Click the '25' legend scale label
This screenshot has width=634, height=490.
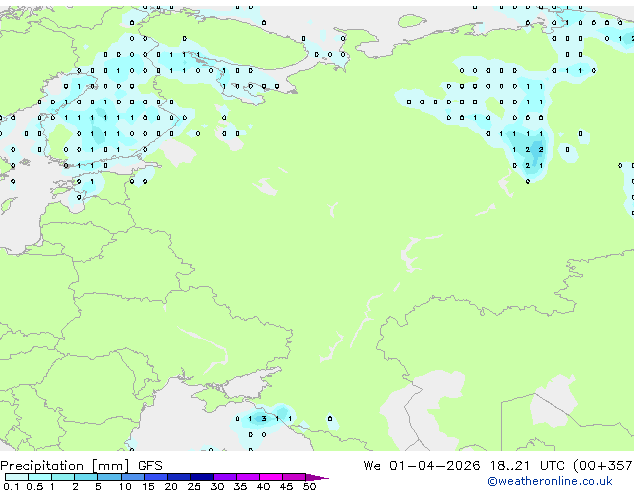(194, 486)
